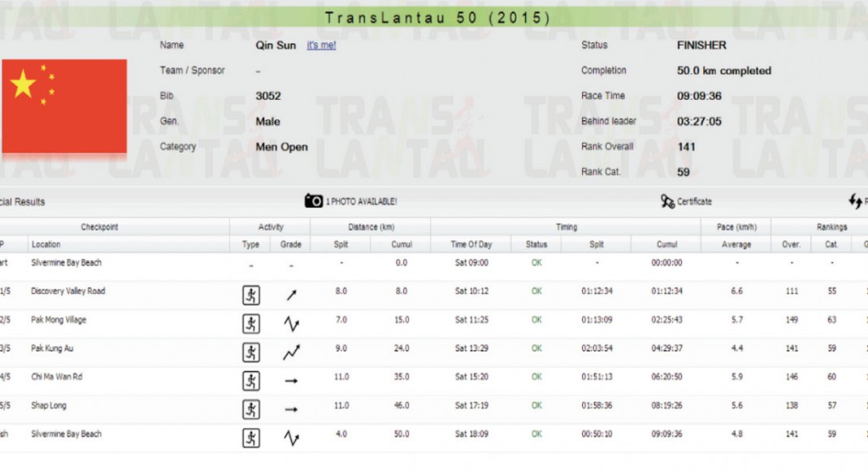Click cumulative time 06:20:50
The height and width of the screenshot is (471, 868).
pyautogui.click(x=666, y=377)
